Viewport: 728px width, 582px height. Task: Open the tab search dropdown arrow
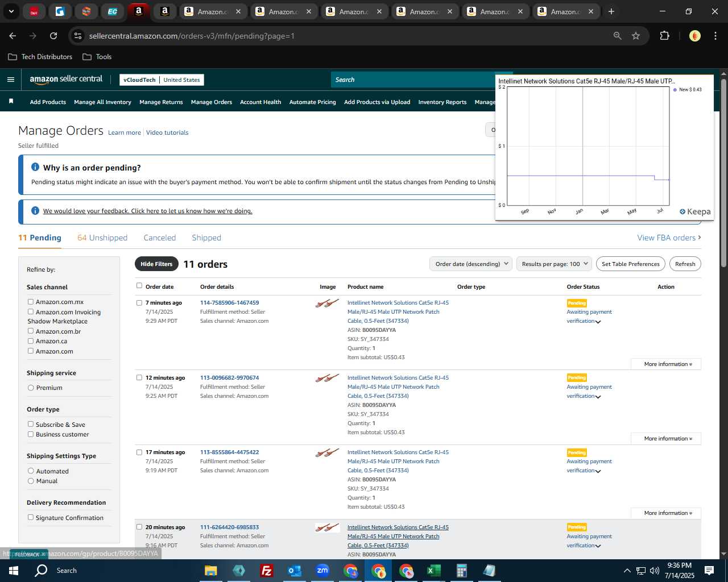(11, 11)
